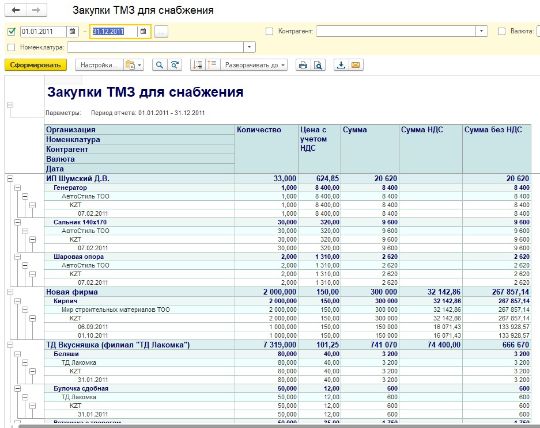Enable the Контрагент filter checkbox
This screenshot has height=428, width=540.
coord(269,31)
